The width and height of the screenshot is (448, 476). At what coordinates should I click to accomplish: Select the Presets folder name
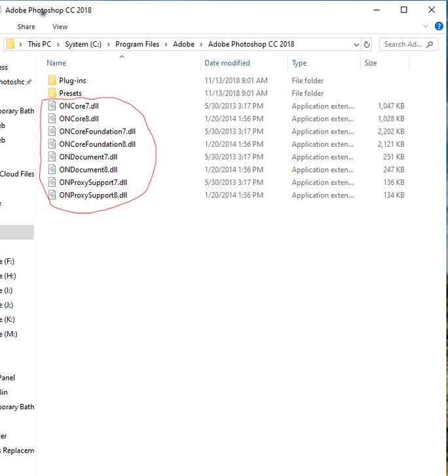[70, 93]
